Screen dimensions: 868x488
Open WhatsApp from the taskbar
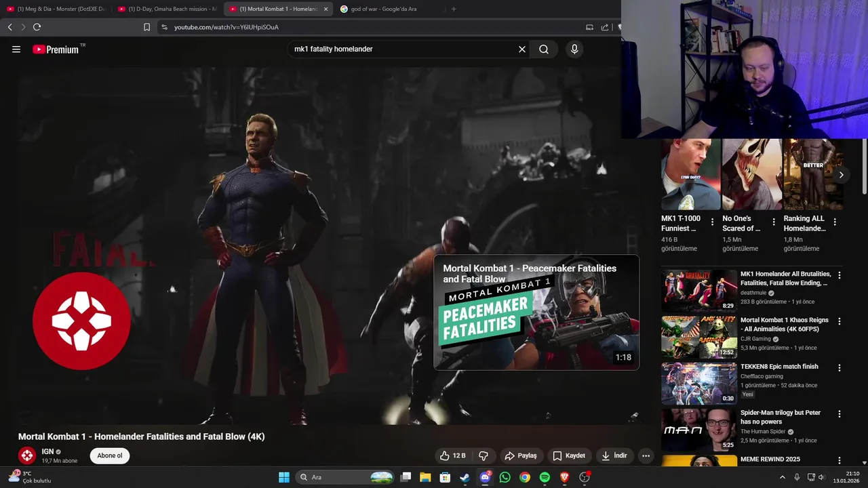(x=505, y=477)
